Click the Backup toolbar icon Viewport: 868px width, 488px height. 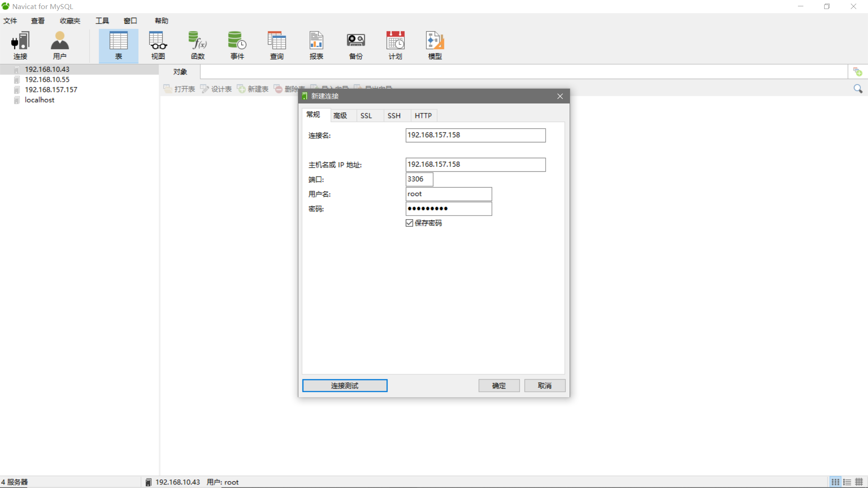[x=356, y=45]
